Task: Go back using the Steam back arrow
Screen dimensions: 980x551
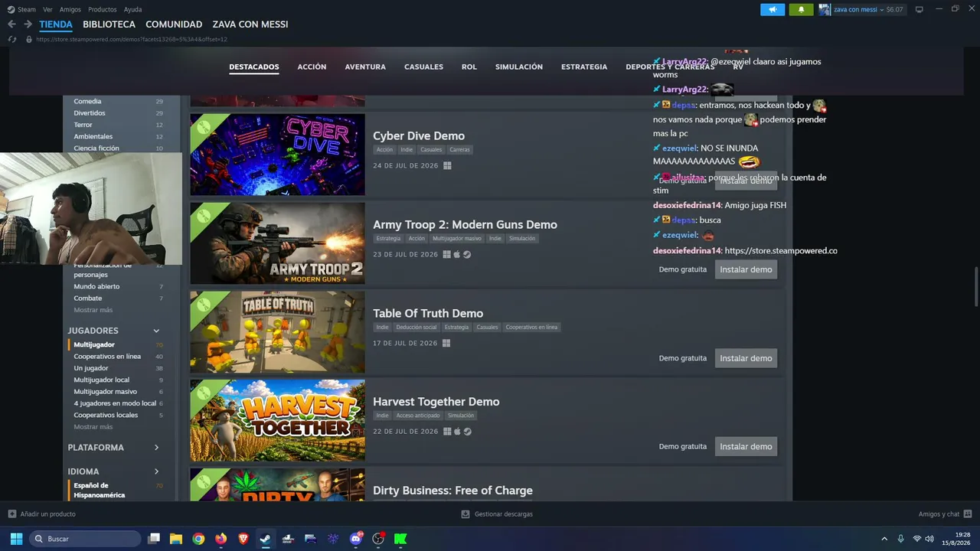Action: (11, 24)
